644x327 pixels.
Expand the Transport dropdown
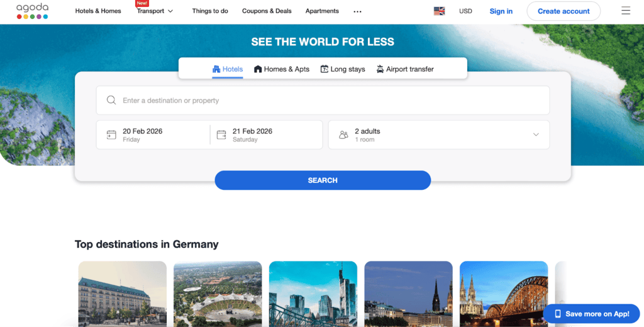tap(155, 11)
